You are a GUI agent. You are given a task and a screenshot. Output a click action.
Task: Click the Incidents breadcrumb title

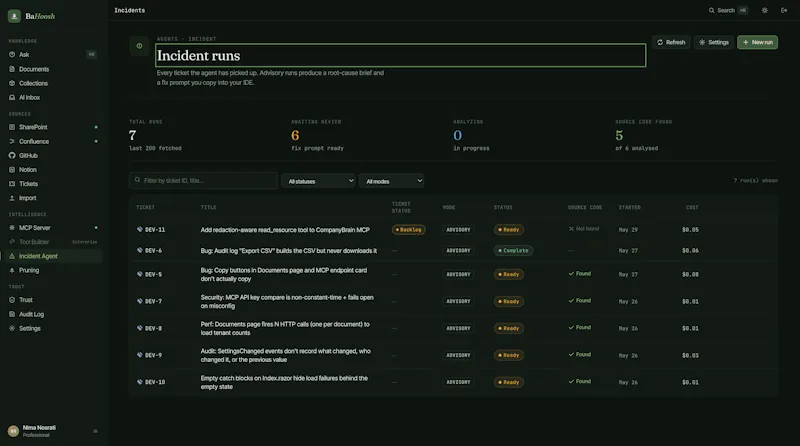[130, 10]
